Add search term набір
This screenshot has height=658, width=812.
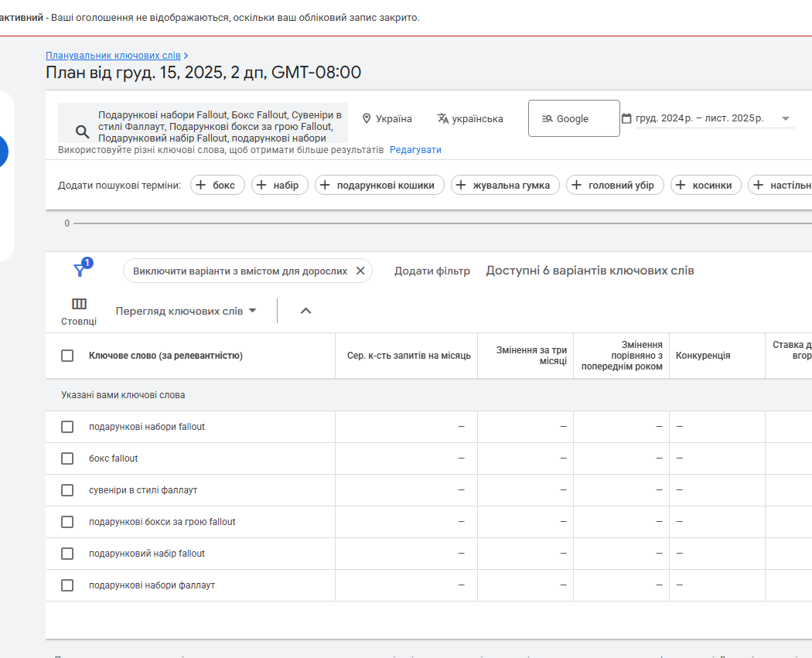280,185
